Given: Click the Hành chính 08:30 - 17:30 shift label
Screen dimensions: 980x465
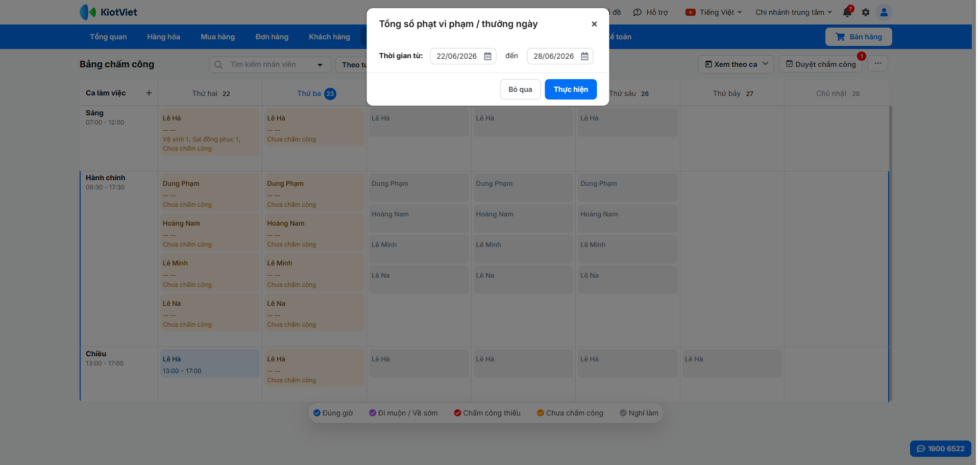Looking at the screenshot, I should [105, 182].
